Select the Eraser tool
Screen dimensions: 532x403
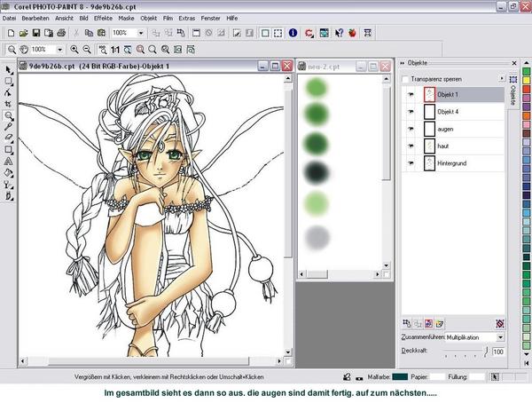tap(9, 138)
